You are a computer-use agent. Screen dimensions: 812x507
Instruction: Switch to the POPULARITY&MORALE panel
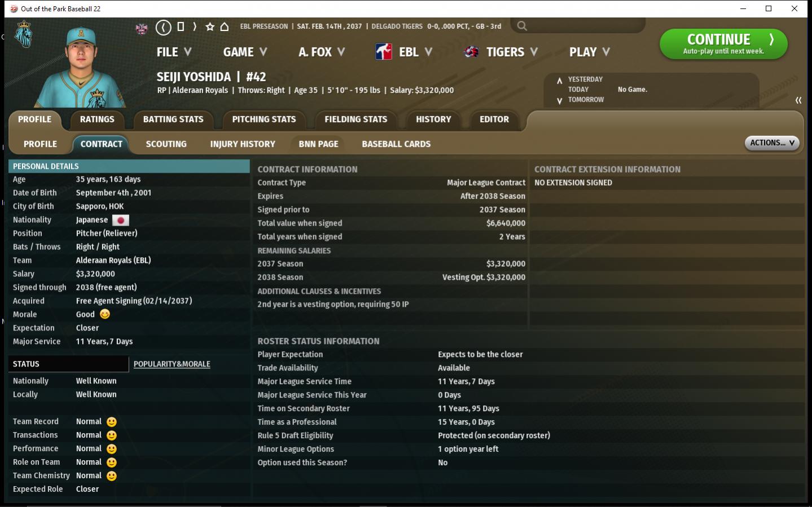[x=172, y=364]
